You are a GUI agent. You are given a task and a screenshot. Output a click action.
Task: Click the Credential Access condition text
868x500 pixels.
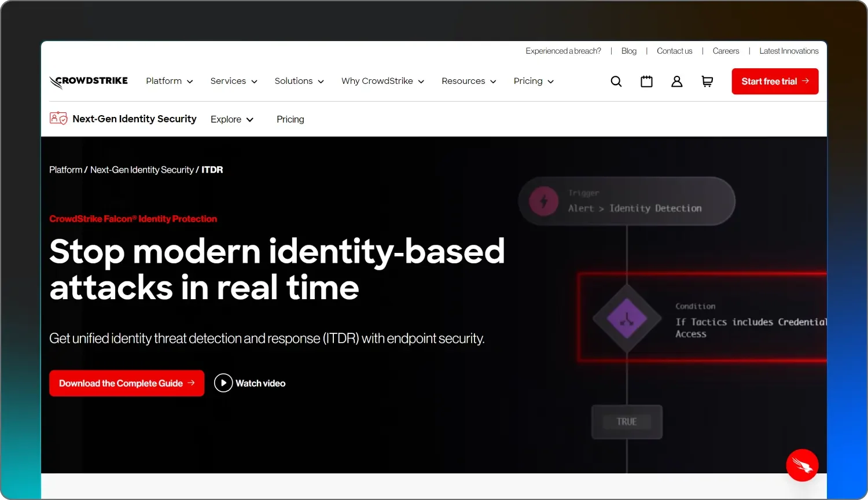(751, 328)
